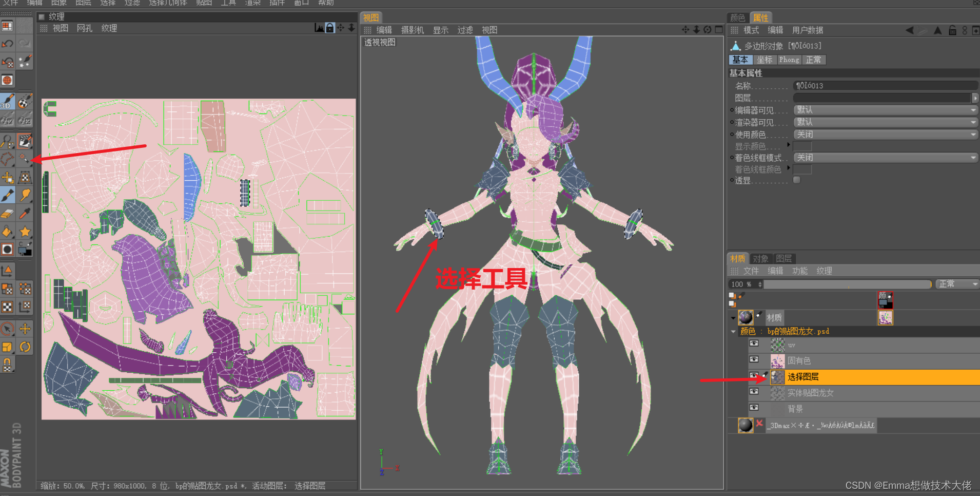Open the 功能 menu in the material panel
This screenshot has height=496, width=980.
click(800, 271)
